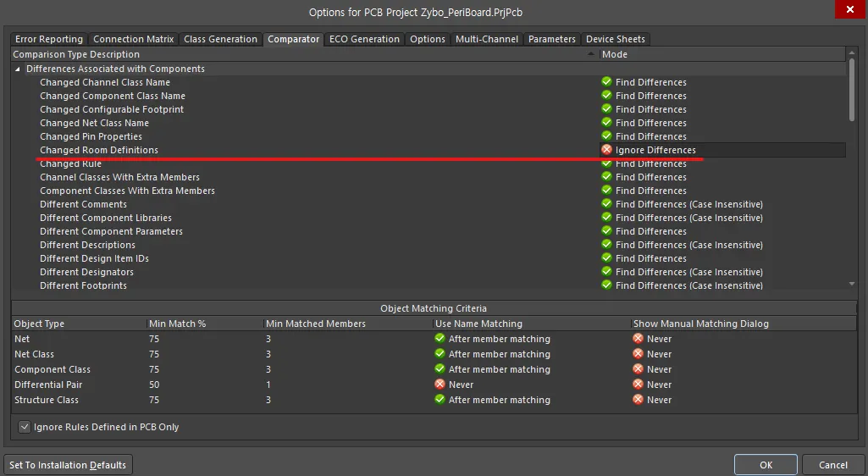Screen dimensions: 868x476
Task: Click red X icon in Component Class Manual Matching Dialog
Action: [x=639, y=368]
